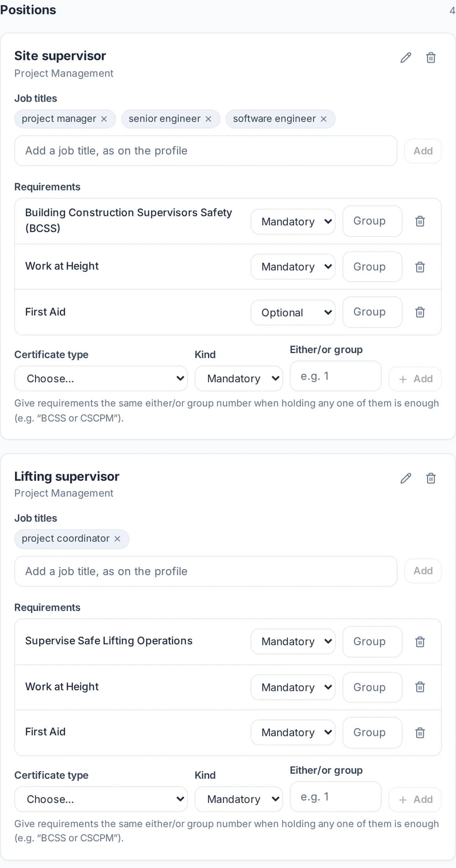Remove the project manager job title
Viewport: 456px width, 868px height.
point(104,119)
